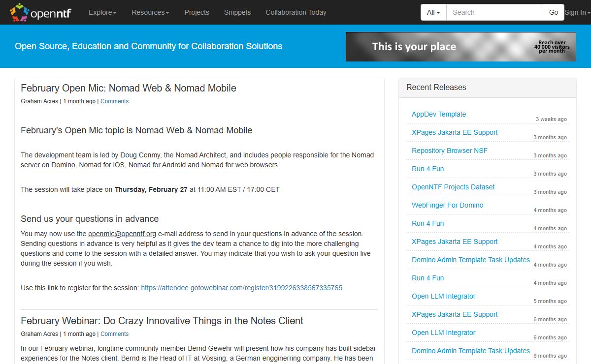This screenshot has height=364, width=591.
Task: Open OpenNTF Projects Dataset release
Action: click(453, 187)
